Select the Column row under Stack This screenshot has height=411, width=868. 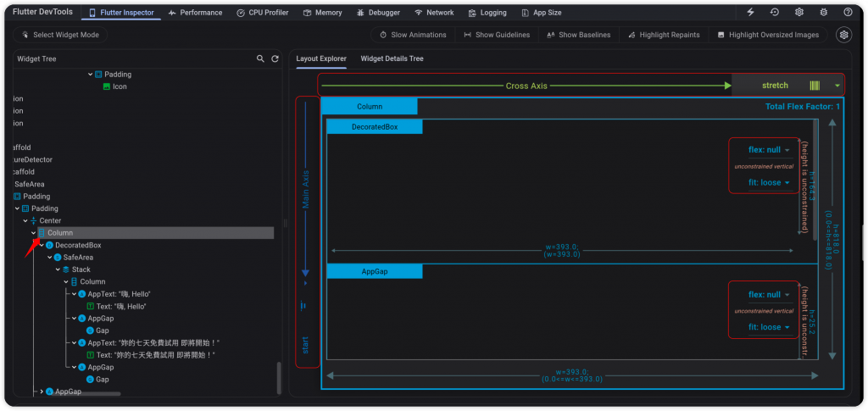coord(92,281)
